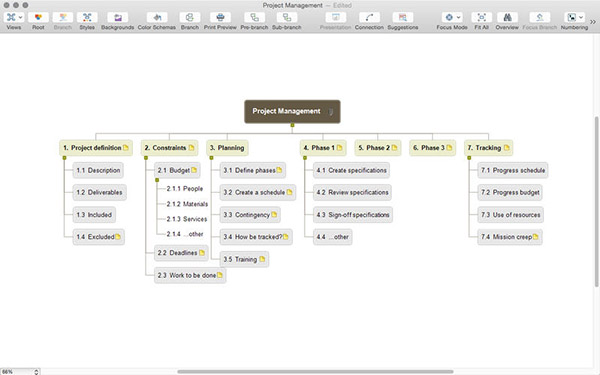600x375 pixels.
Task: Click the Root toolbar icon
Action: [38, 18]
